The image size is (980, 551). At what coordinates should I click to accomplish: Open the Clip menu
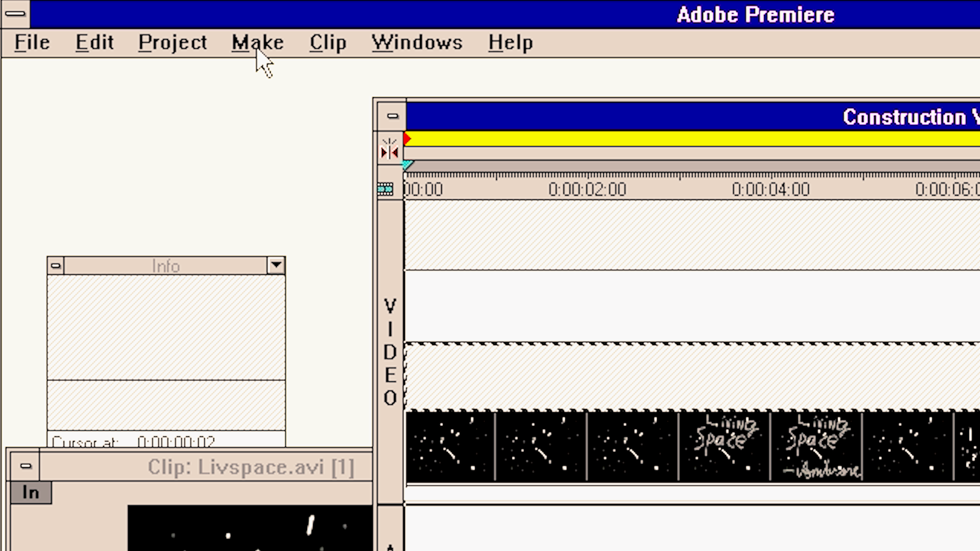[327, 42]
